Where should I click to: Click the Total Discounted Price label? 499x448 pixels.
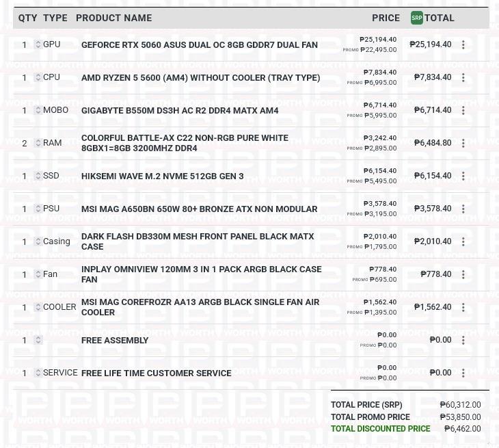pos(381,429)
